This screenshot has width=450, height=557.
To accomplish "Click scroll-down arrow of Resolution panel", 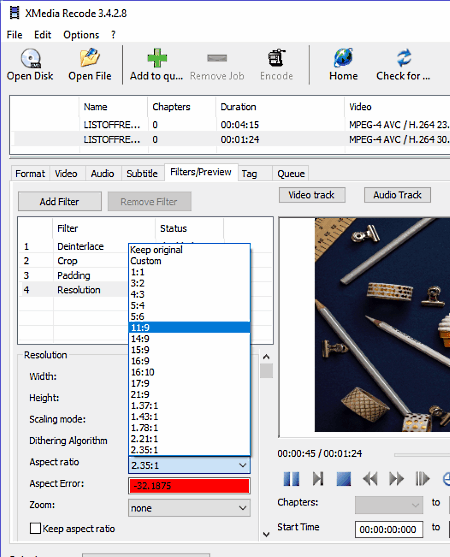I will pos(266,534).
